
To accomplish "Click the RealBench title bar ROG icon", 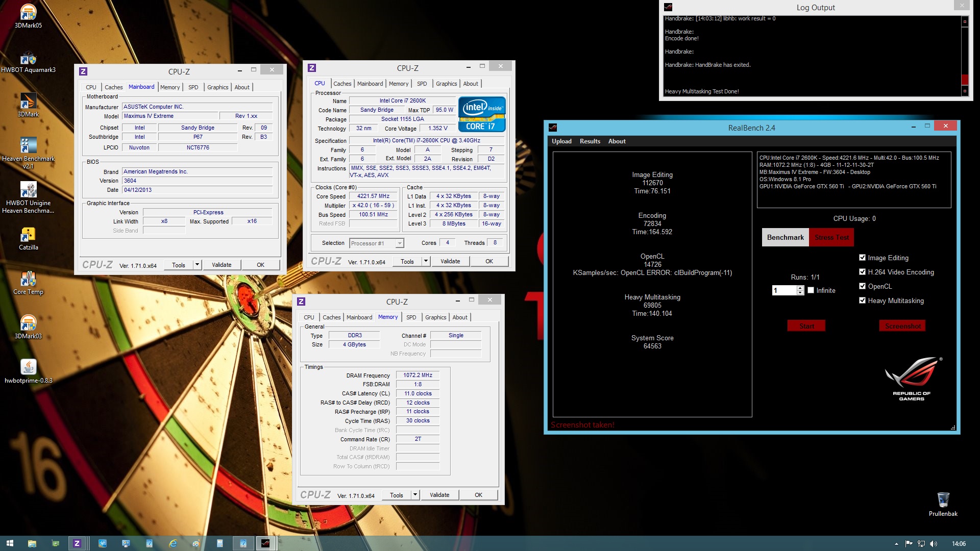I will tap(553, 127).
